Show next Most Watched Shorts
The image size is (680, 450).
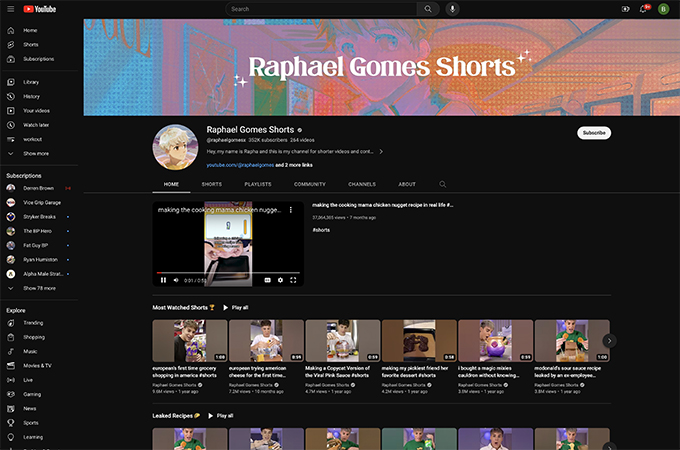[x=609, y=341]
